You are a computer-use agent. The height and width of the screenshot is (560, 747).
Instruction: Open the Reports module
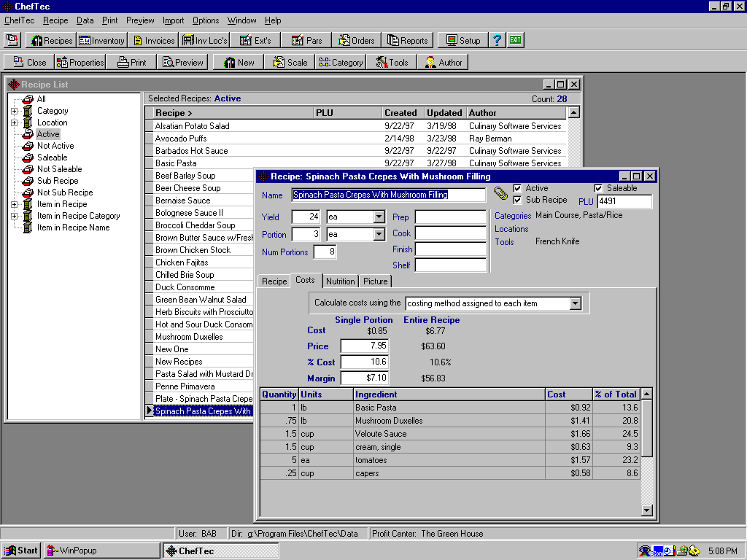[407, 41]
